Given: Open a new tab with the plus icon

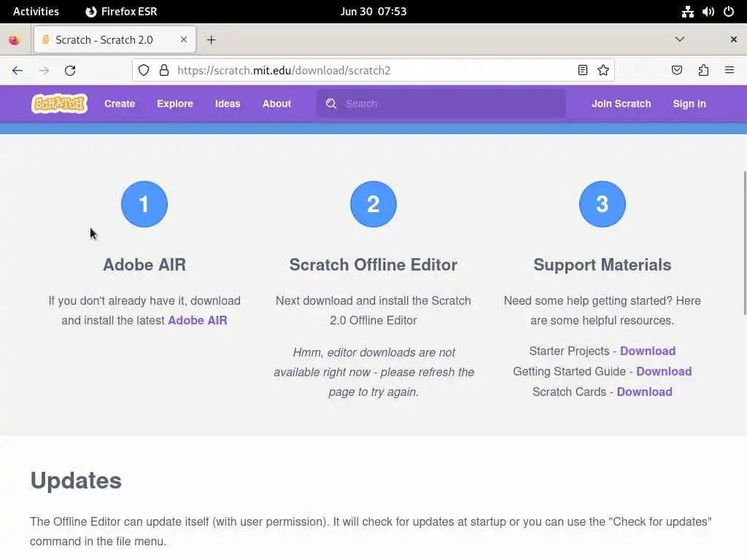Looking at the screenshot, I should click(x=211, y=40).
